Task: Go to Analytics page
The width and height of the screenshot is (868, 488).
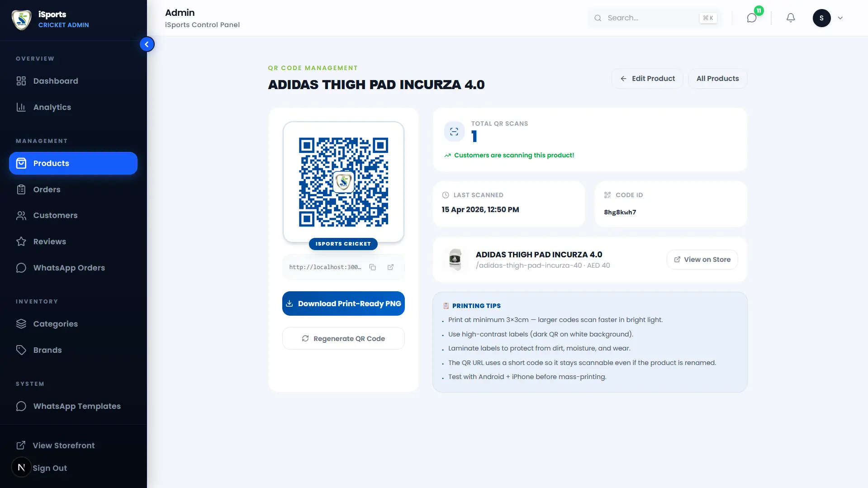Action: [73, 107]
